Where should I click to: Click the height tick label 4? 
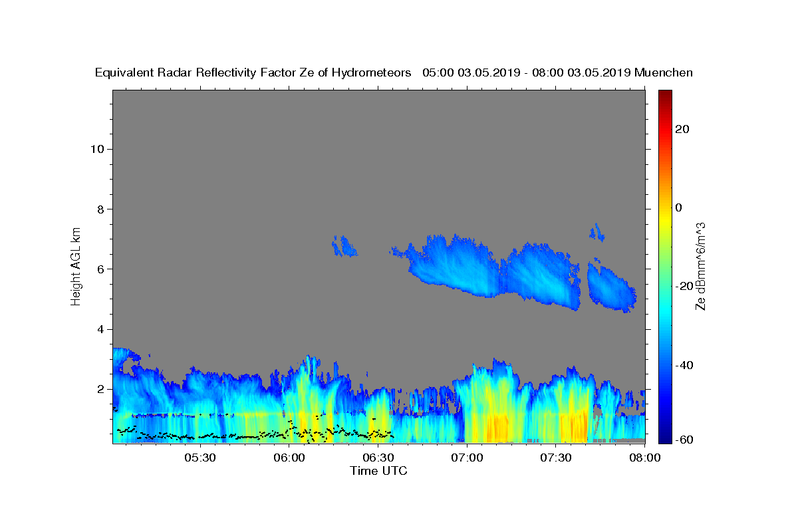coord(100,329)
